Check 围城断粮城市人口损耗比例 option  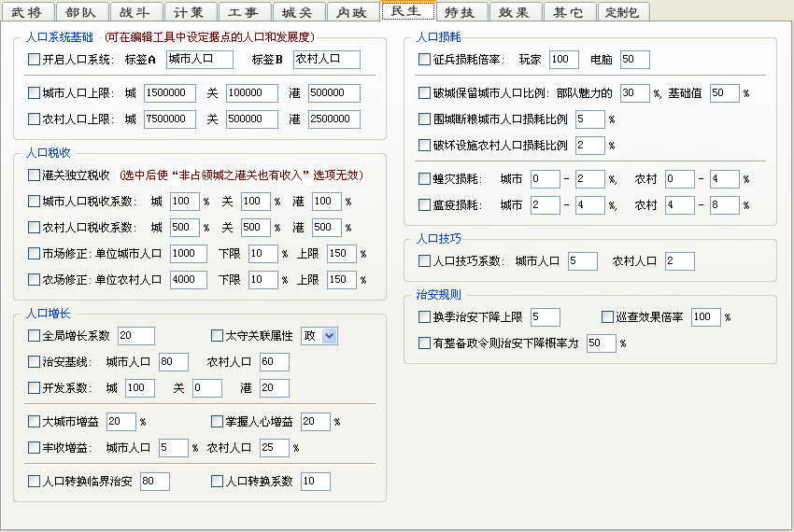coord(424,119)
